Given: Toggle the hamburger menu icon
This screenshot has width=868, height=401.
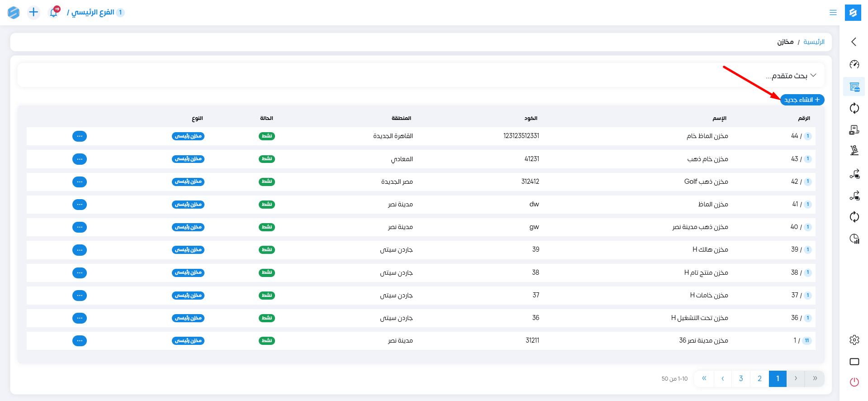Looking at the screenshot, I should click(x=833, y=13).
